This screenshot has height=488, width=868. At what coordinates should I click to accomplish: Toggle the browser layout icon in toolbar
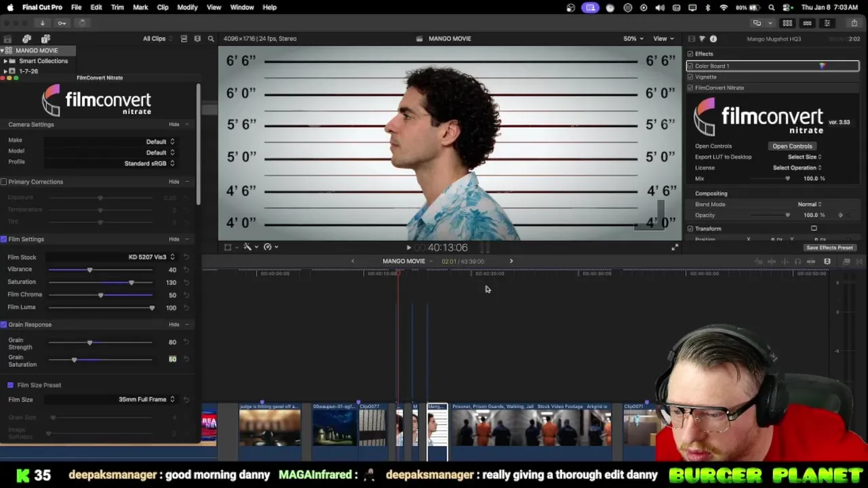[x=787, y=23]
